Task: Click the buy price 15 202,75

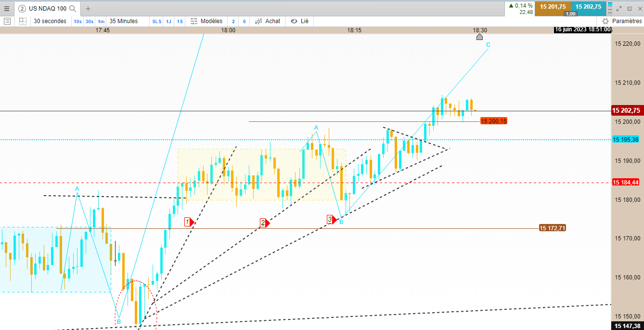Action: click(x=588, y=6)
